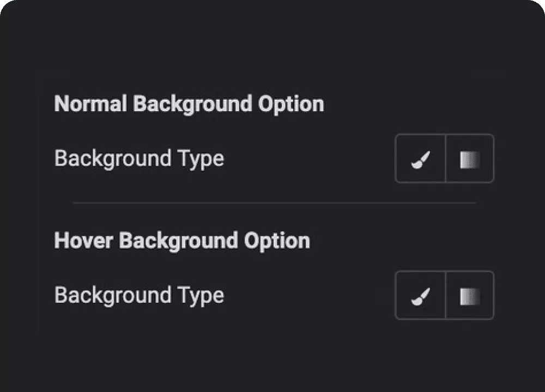Pick the gradient type for normal background

470,158
